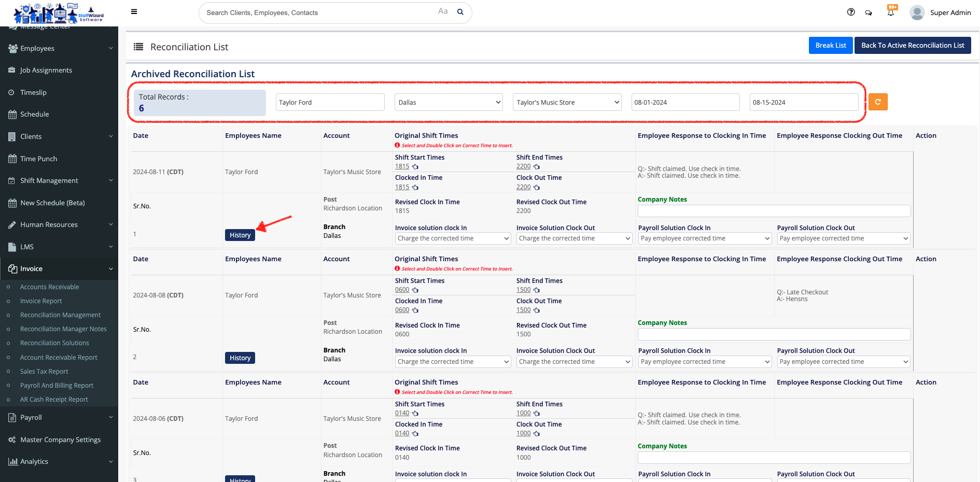Image resolution: width=980 pixels, height=482 pixels.
Task: Open the chat messages icon
Action: [x=869, y=13]
